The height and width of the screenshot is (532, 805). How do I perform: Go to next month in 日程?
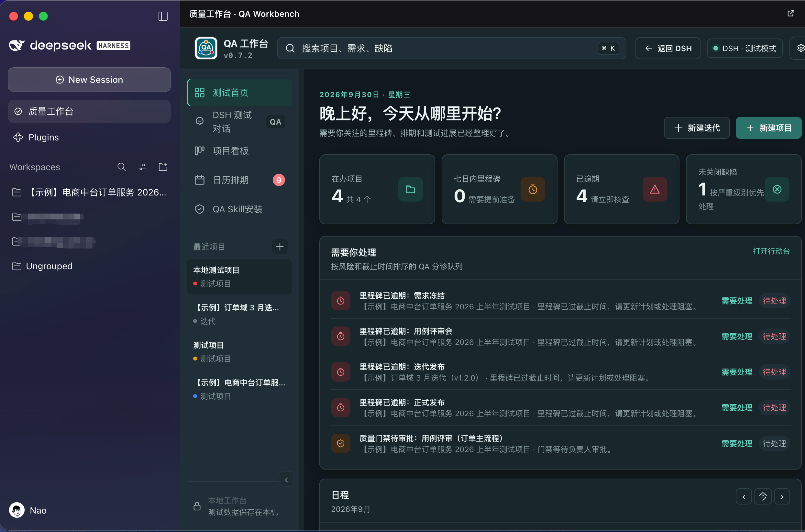(782, 497)
